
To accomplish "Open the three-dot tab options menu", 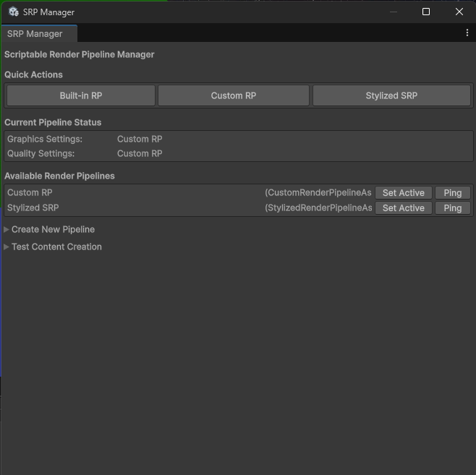I will click(x=467, y=33).
